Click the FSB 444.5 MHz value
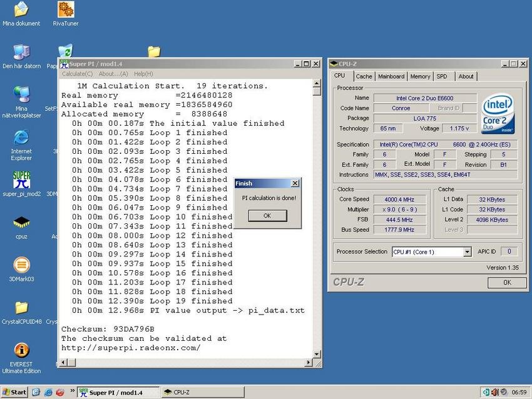Screen dimensions: 532x399 click(x=399, y=220)
